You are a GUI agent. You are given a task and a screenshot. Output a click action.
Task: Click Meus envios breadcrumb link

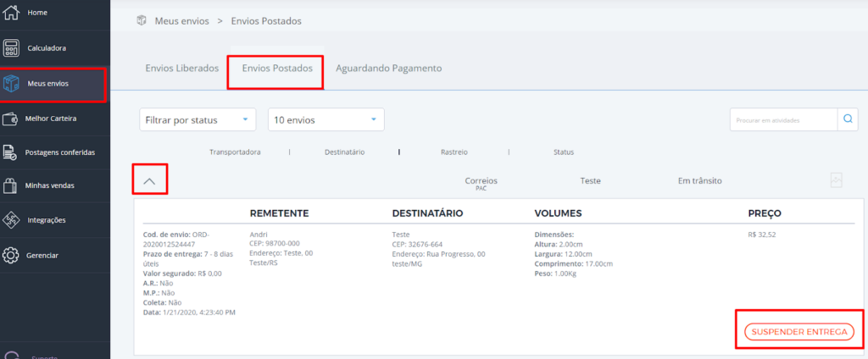181,21
